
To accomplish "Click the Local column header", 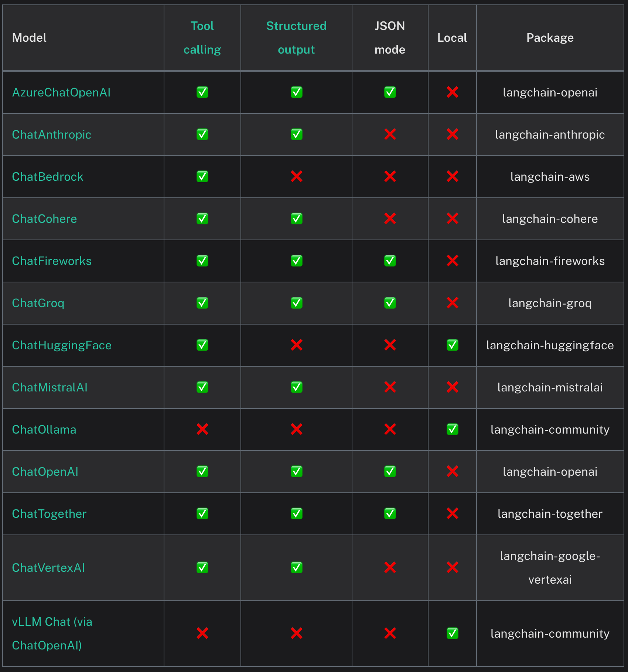I will point(452,37).
